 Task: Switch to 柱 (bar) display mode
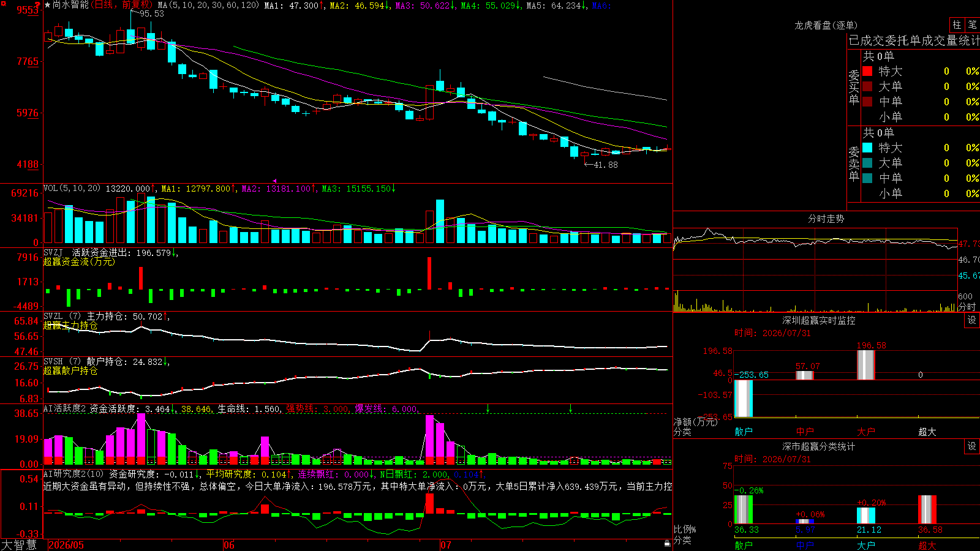pyautogui.click(x=957, y=25)
